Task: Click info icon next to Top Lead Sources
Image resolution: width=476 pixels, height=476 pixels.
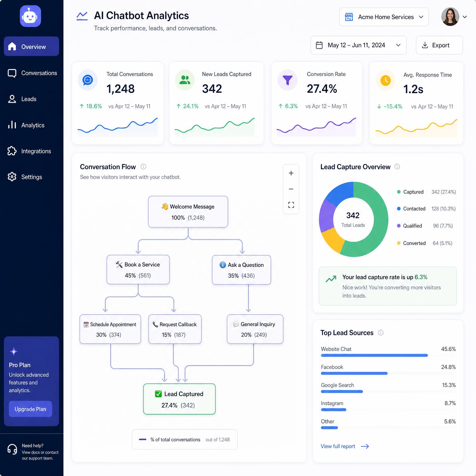Action: pos(381,333)
